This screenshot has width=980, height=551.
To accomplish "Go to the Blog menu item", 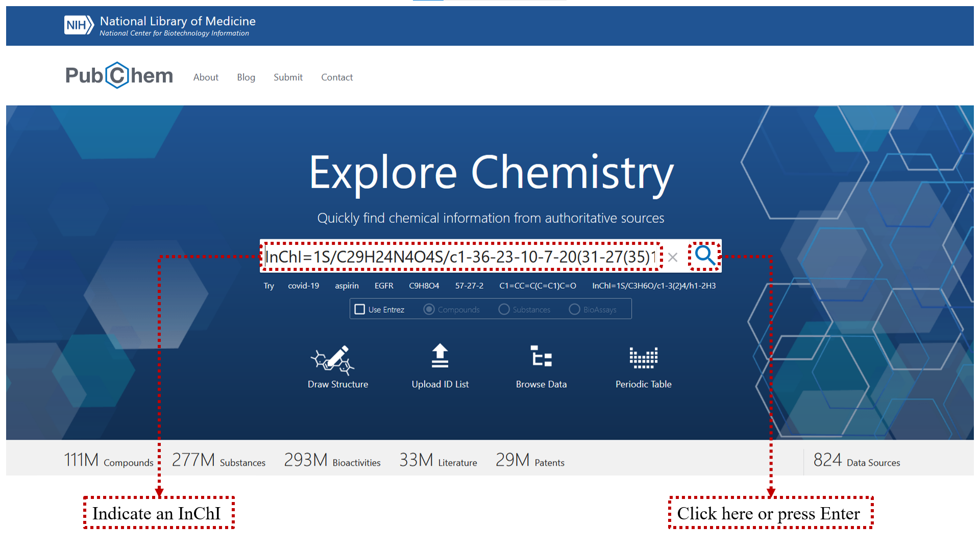I will point(246,77).
